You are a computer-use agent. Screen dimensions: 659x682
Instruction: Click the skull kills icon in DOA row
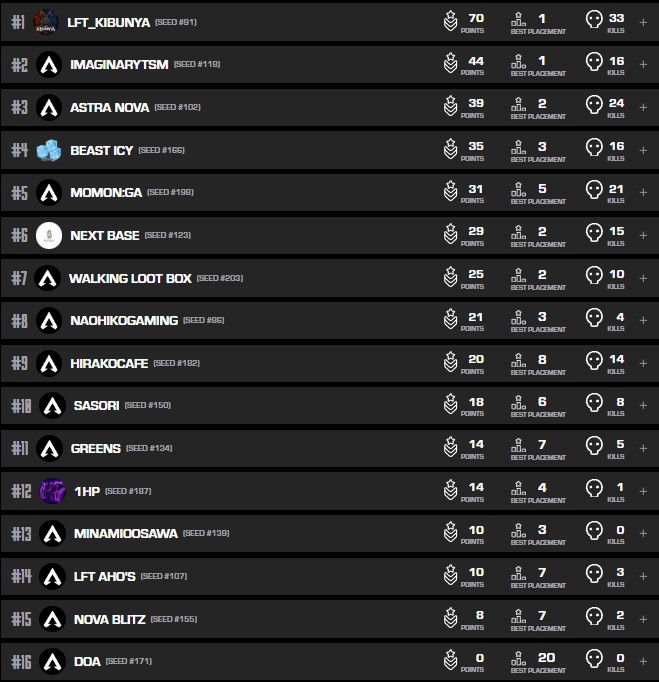pyautogui.click(x=594, y=661)
